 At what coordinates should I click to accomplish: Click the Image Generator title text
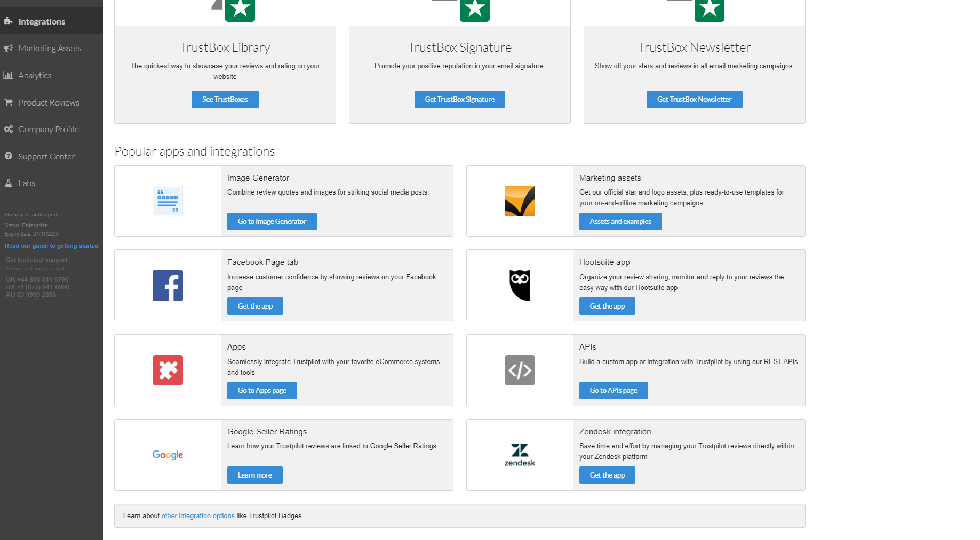(258, 178)
